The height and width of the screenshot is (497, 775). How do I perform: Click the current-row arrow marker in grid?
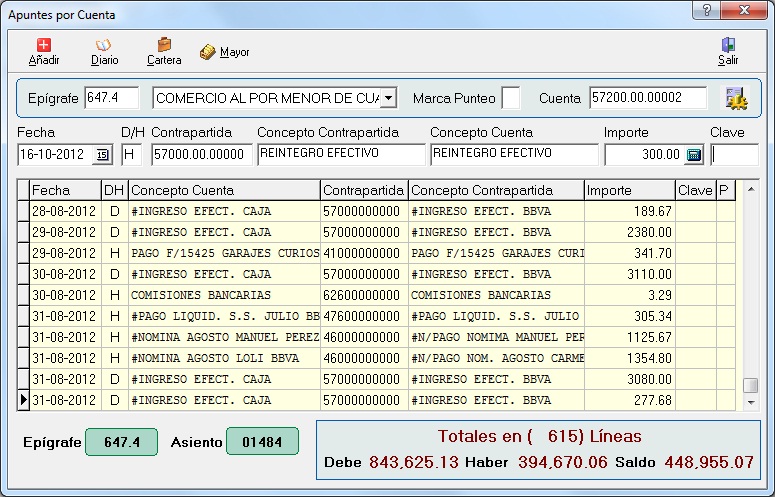(x=23, y=400)
